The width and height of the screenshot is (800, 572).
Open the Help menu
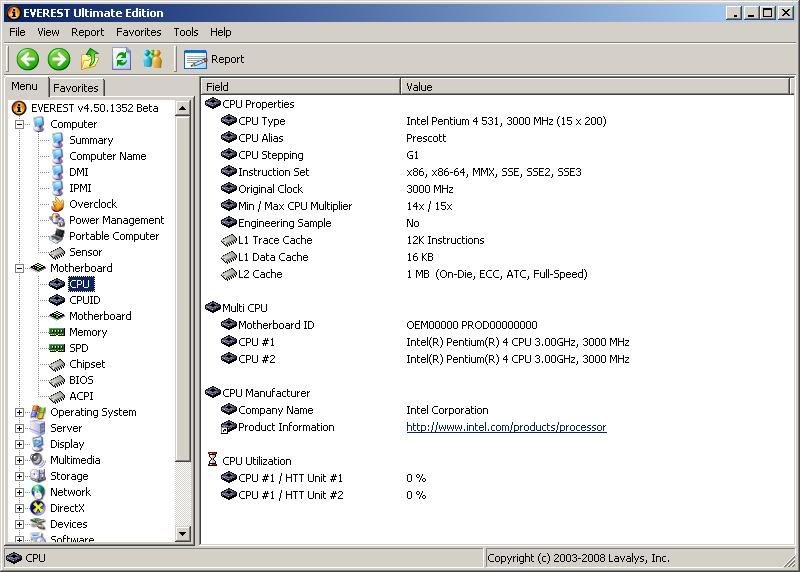tap(220, 32)
